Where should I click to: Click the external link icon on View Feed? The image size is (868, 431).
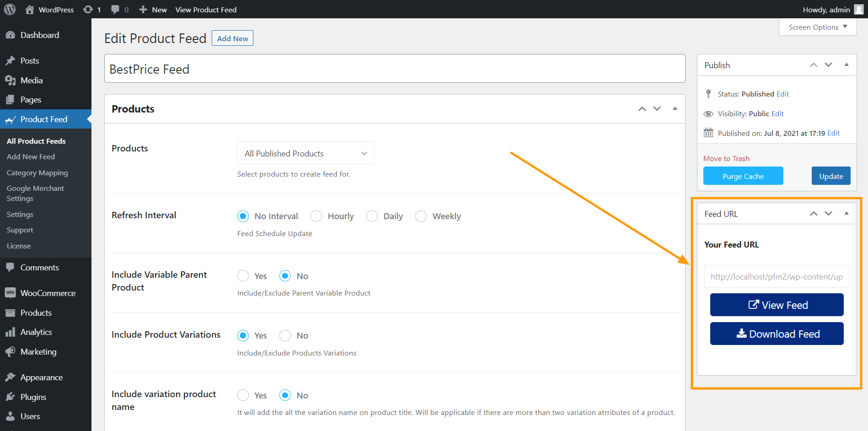[x=753, y=305]
